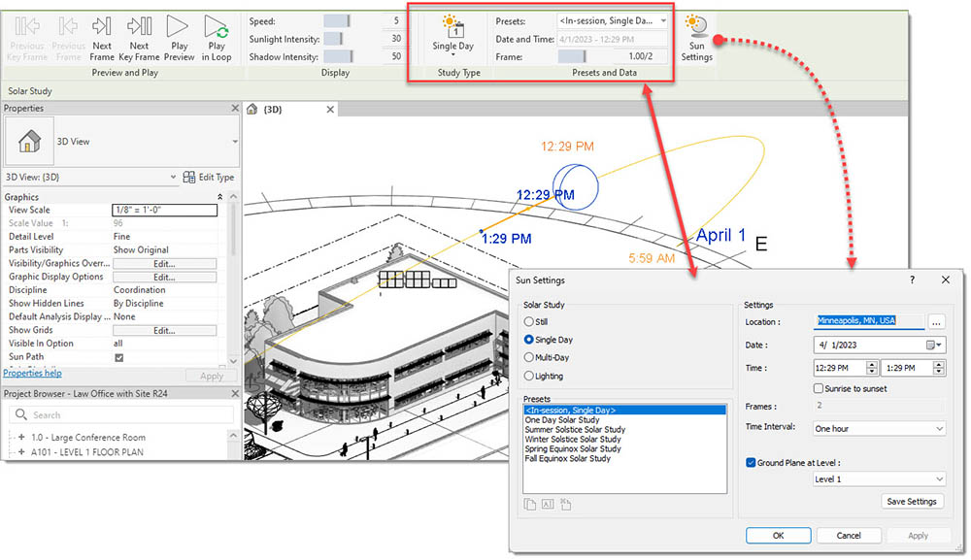Enable the Sunrise to sunset checkbox
Image resolution: width=971 pixels, height=560 pixels.
[x=820, y=388]
